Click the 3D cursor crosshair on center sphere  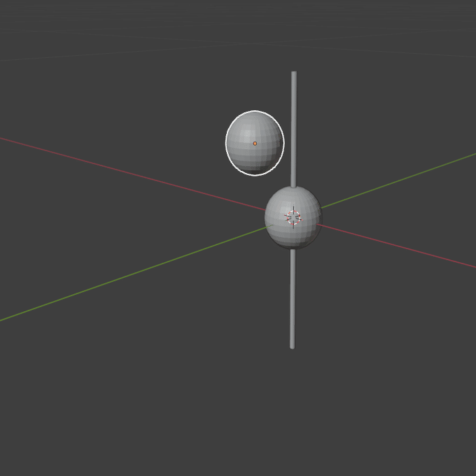[x=293, y=217]
